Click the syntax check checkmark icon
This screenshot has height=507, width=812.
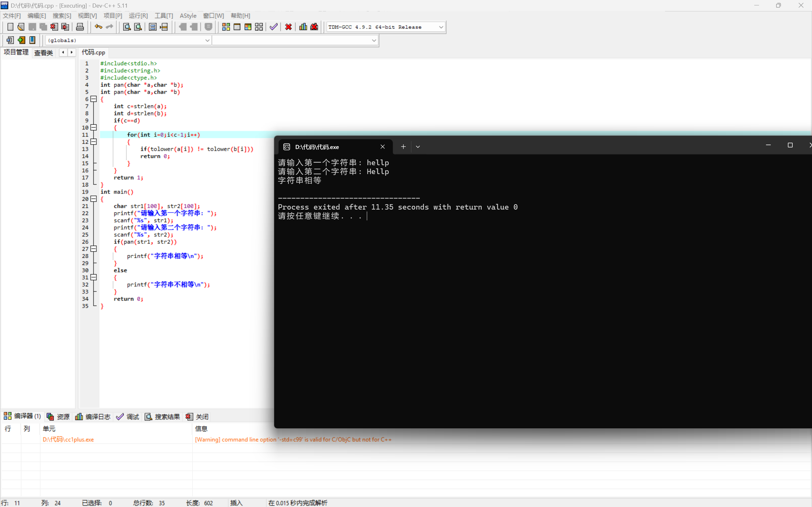click(274, 27)
